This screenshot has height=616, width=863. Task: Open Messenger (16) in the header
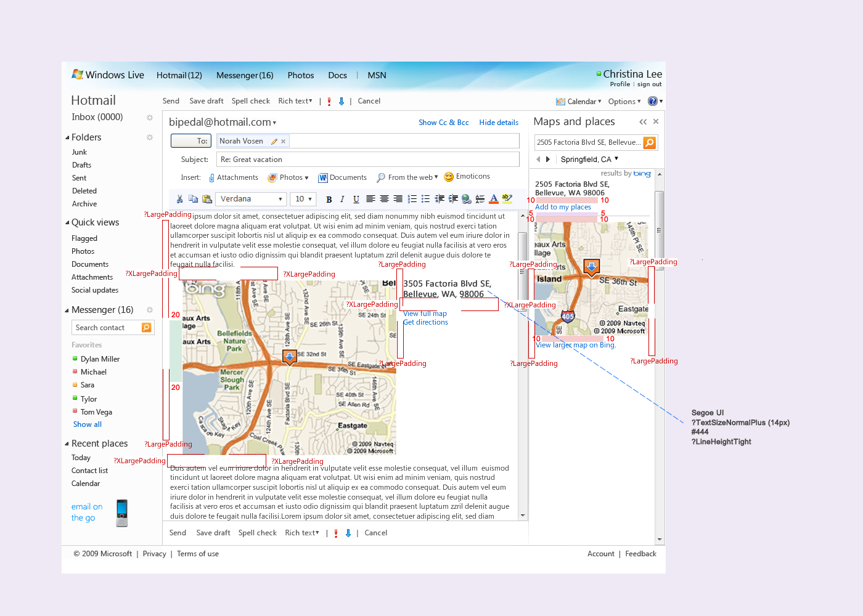tap(245, 75)
